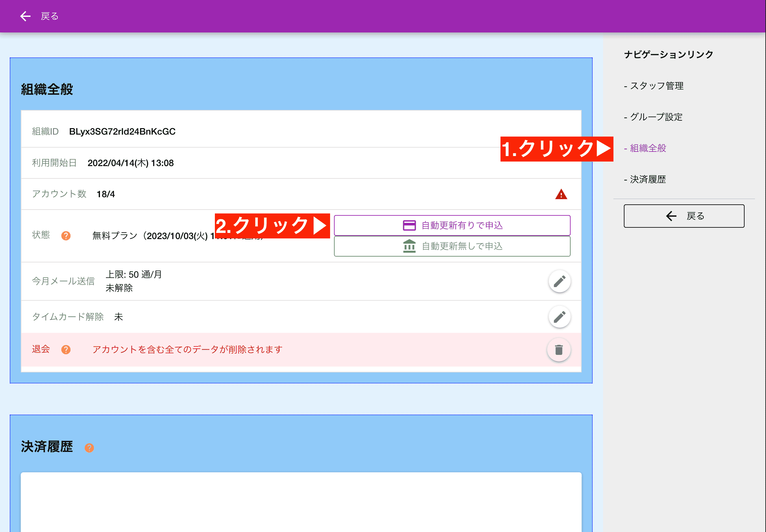The image size is (766, 532).
Task: Click the bank icon on 自動更新無しで申込
Action: click(x=410, y=246)
